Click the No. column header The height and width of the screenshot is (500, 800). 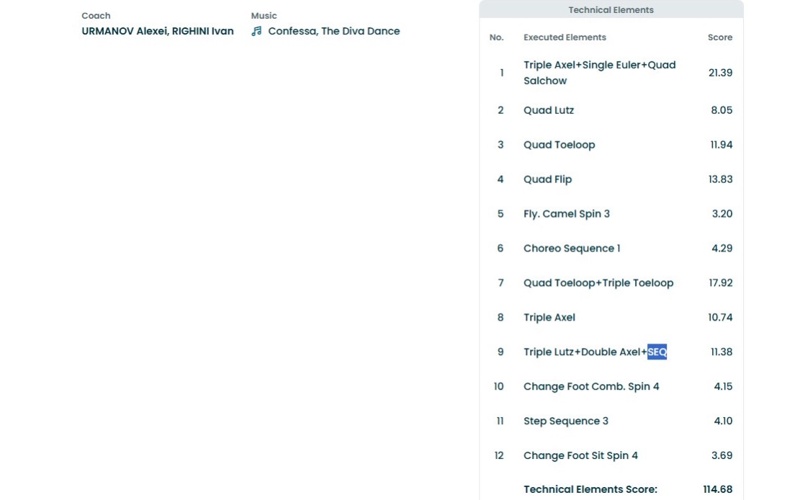(x=496, y=37)
